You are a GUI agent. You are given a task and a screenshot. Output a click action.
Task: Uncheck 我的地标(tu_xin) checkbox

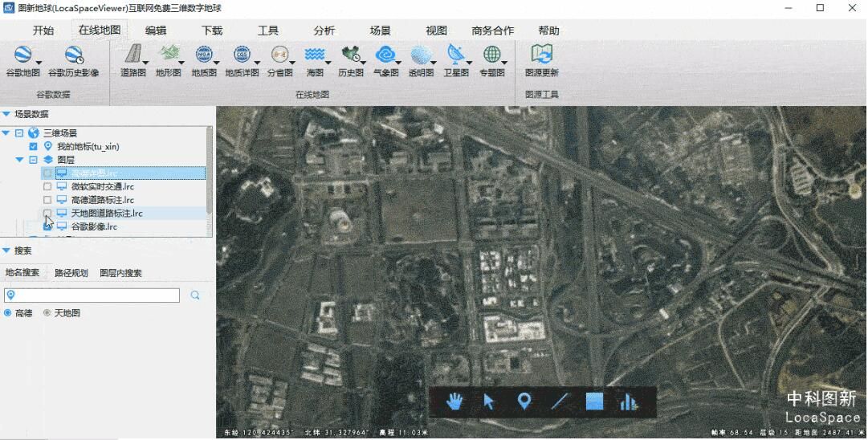33,147
